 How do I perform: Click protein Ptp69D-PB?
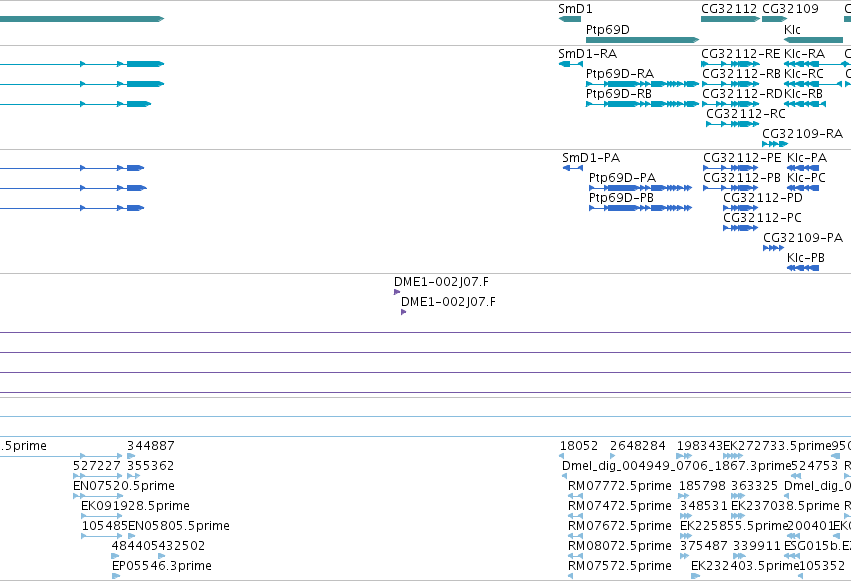(640, 208)
